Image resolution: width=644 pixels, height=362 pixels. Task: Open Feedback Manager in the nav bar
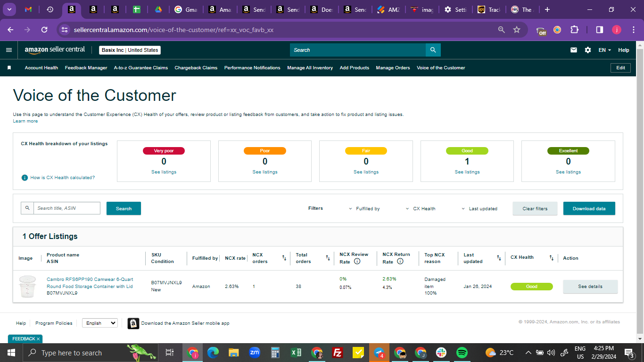[x=86, y=68]
